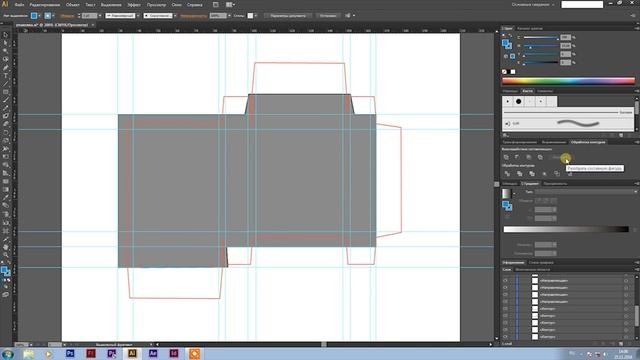Select the Hand tool
640x360 pixels.
pyautogui.click(x=5, y=247)
